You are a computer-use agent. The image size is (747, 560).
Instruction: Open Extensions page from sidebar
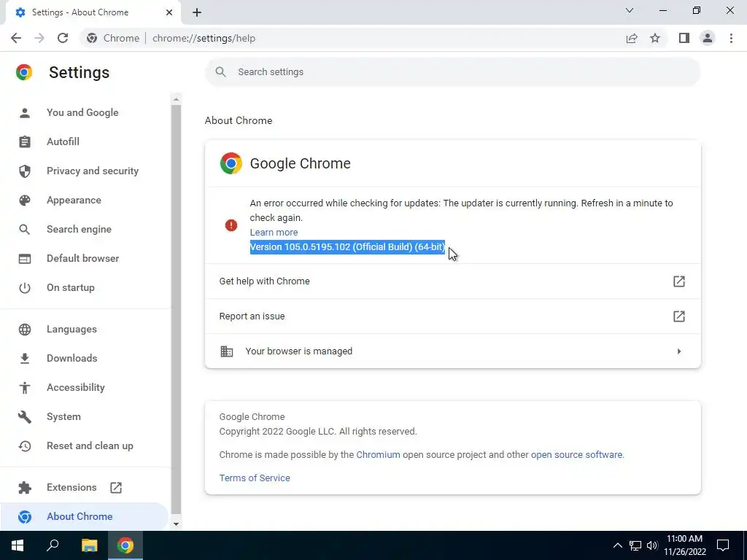pyautogui.click(x=71, y=487)
